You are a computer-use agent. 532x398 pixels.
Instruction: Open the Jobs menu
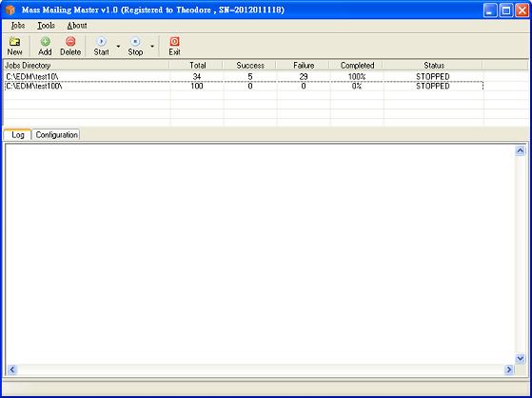coord(18,26)
